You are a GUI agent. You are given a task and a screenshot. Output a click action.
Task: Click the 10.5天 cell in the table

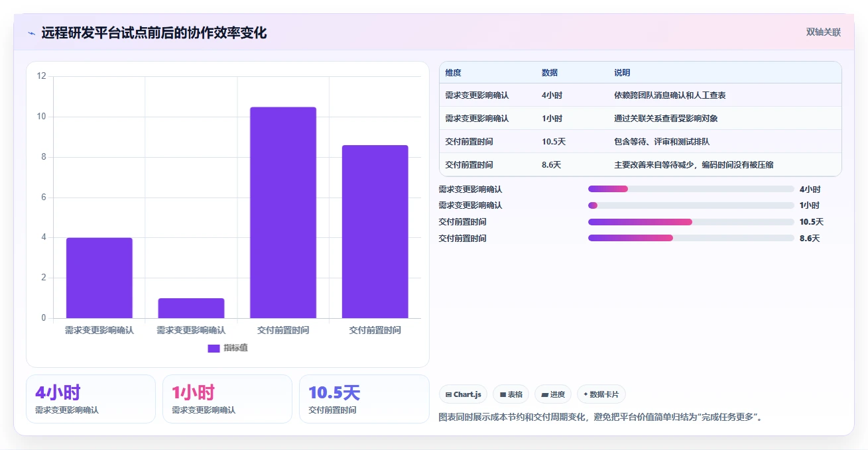pos(554,142)
